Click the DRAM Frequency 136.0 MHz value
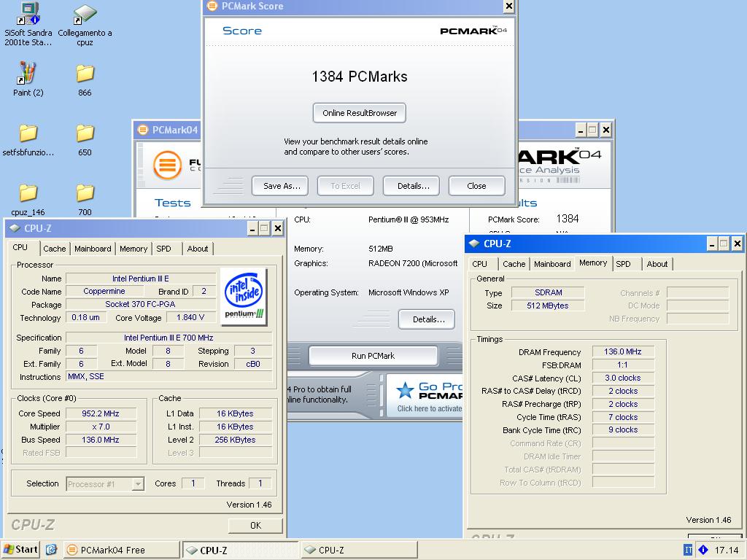Image resolution: width=747 pixels, height=560 pixels. click(x=623, y=351)
